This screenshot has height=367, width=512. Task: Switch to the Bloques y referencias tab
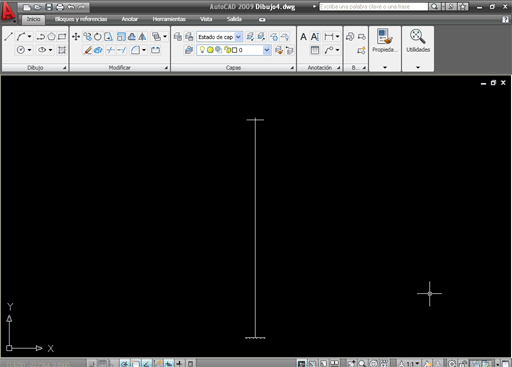click(x=81, y=19)
